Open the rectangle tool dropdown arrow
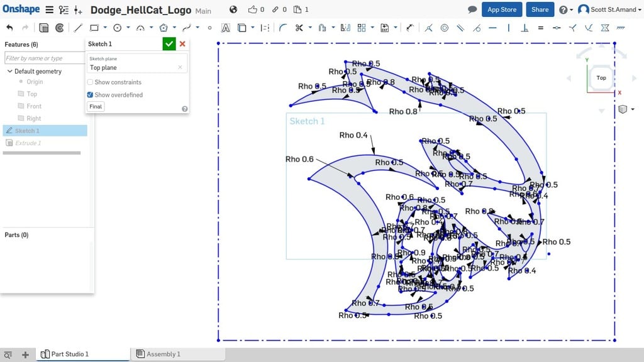Viewport: 644px width, 362px height. [105, 28]
